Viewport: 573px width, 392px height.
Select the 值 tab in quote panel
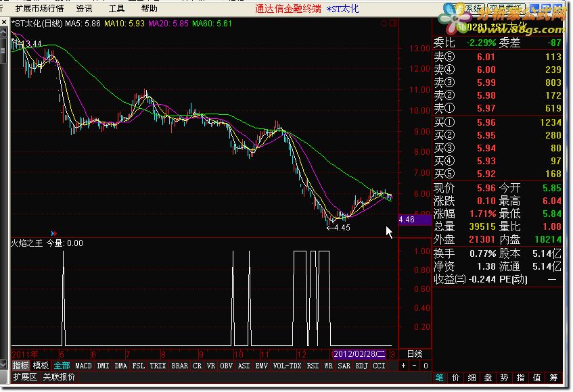[537, 378]
